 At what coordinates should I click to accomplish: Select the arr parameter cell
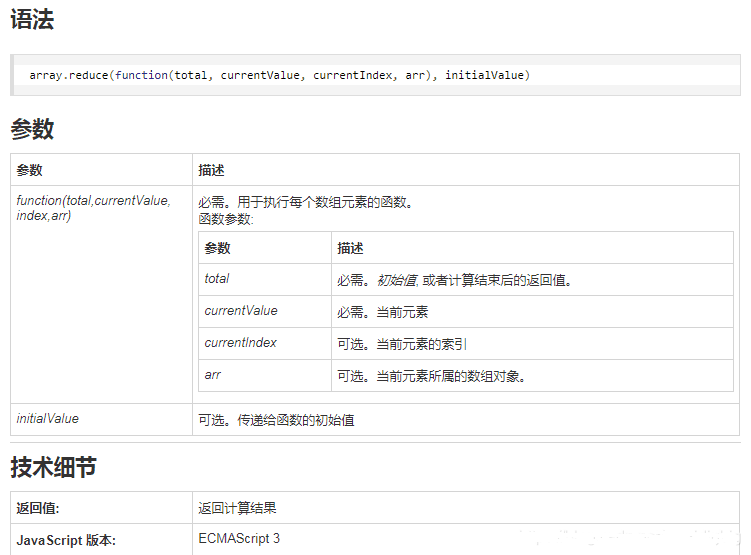click(265, 375)
